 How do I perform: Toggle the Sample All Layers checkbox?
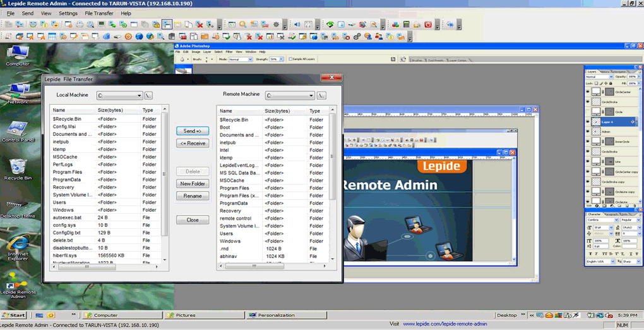291,59
